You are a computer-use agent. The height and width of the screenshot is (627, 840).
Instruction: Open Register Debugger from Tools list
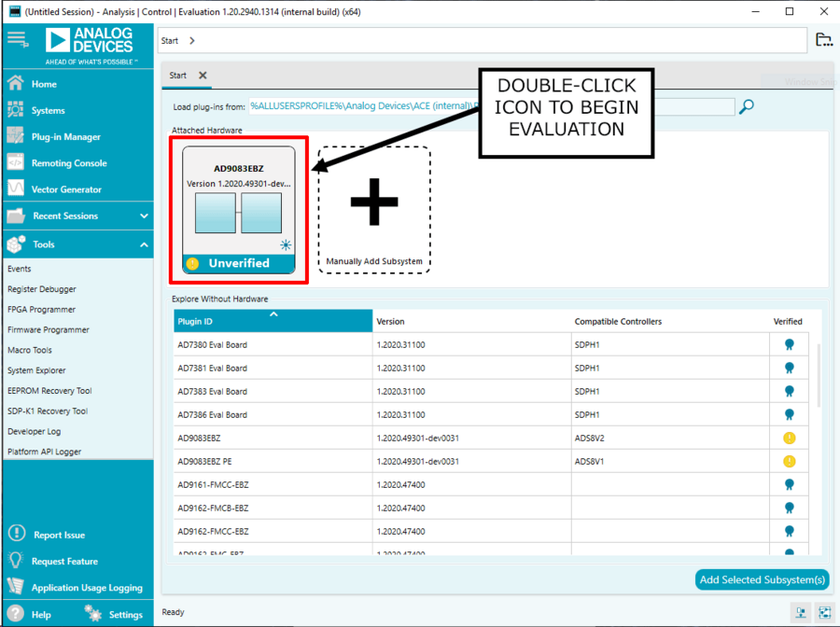tap(42, 289)
